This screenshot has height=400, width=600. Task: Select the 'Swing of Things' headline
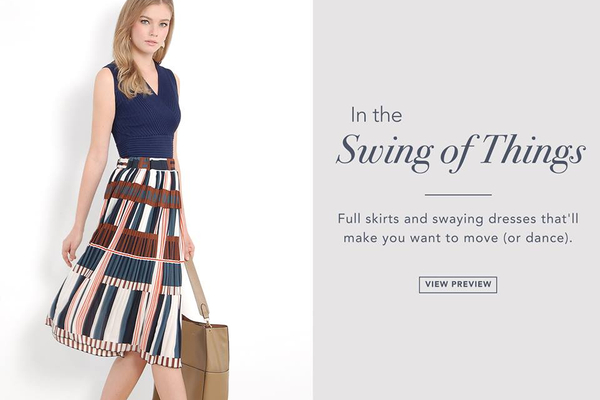pos(460,152)
